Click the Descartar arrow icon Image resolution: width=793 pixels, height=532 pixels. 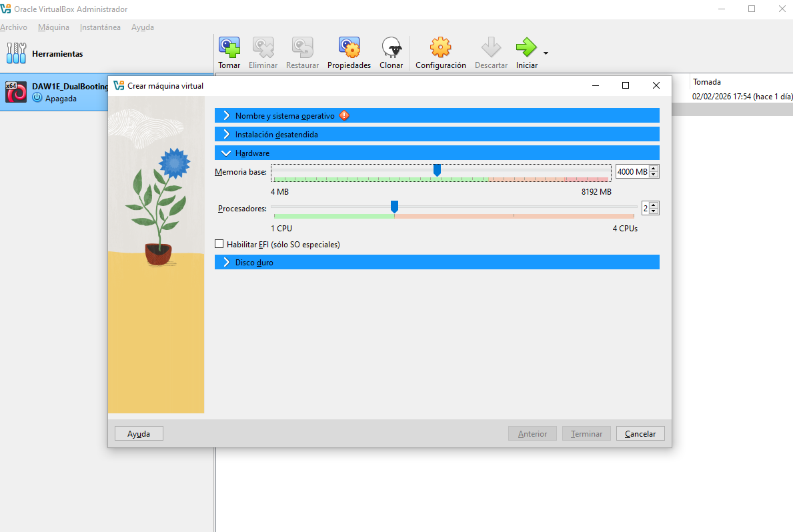491,47
